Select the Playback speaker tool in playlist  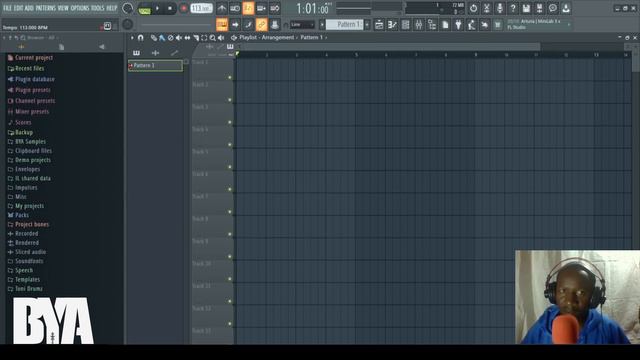[221, 38]
